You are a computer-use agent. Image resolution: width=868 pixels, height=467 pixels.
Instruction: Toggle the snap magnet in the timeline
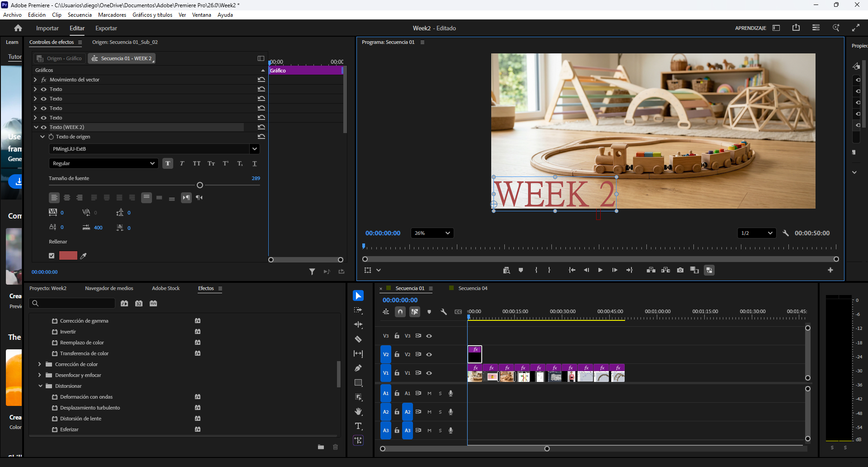[400, 312]
